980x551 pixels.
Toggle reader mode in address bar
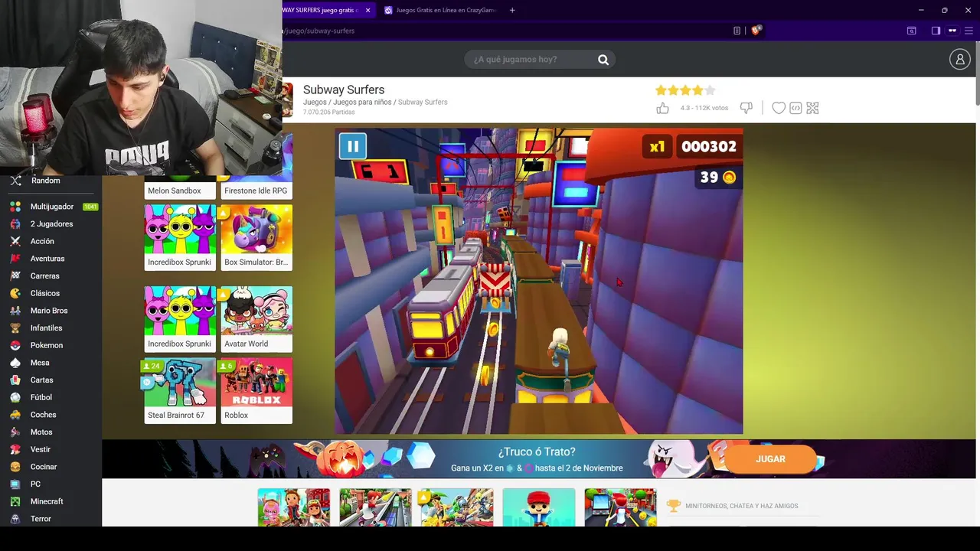[737, 31]
